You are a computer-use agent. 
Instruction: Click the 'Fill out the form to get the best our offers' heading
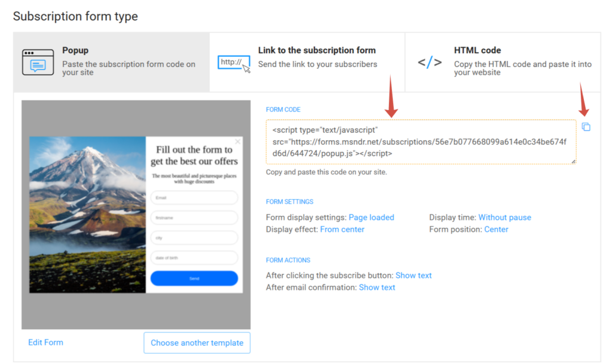point(194,155)
